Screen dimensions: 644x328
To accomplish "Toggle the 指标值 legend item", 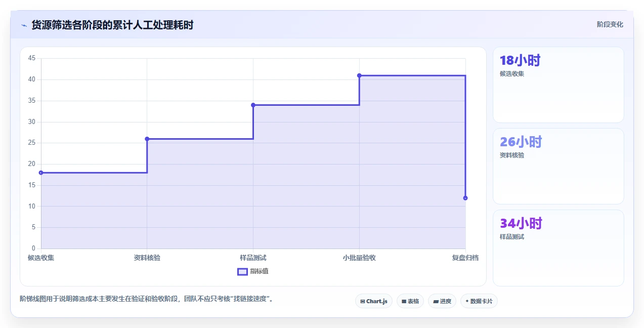I will point(253,271).
